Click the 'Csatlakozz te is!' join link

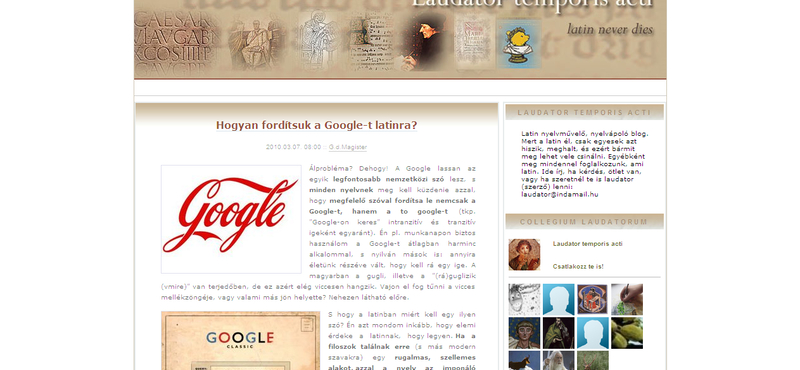[x=578, y=266]
